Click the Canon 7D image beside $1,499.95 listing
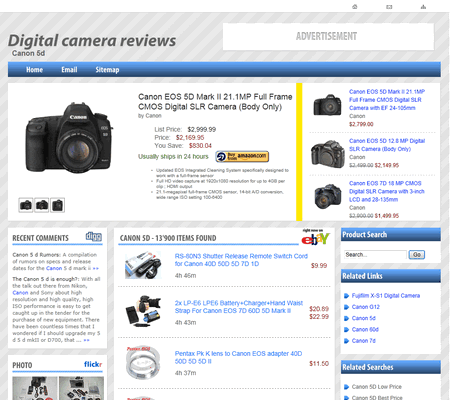 [x=328, y=196]
